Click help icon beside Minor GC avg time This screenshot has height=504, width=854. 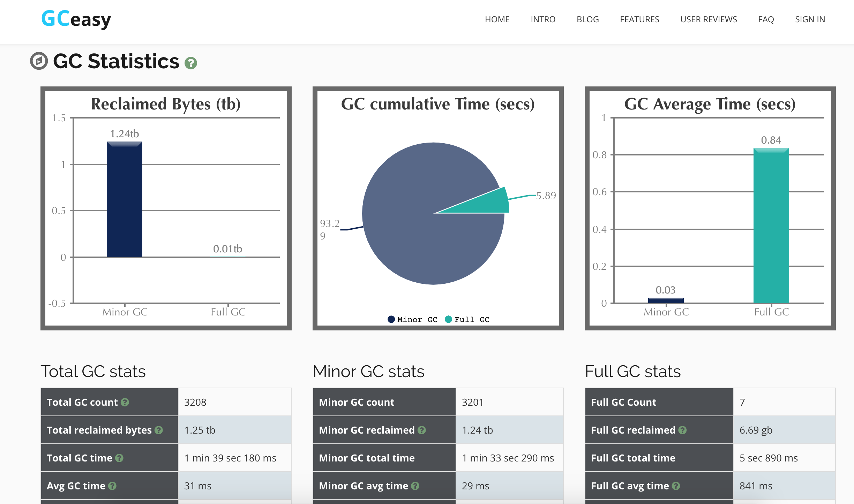point(415,486)
